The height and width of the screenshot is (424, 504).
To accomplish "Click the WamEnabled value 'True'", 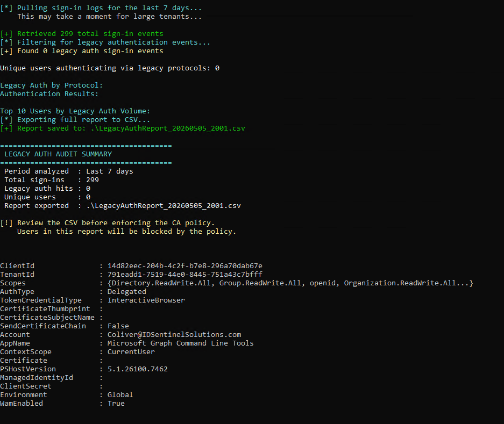I will point(116,403).
